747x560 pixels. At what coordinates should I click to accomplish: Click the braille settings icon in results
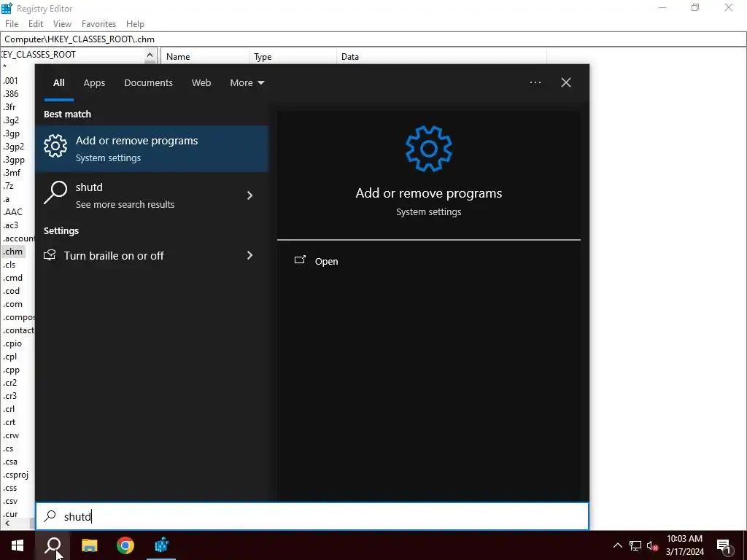pos(50,255)
